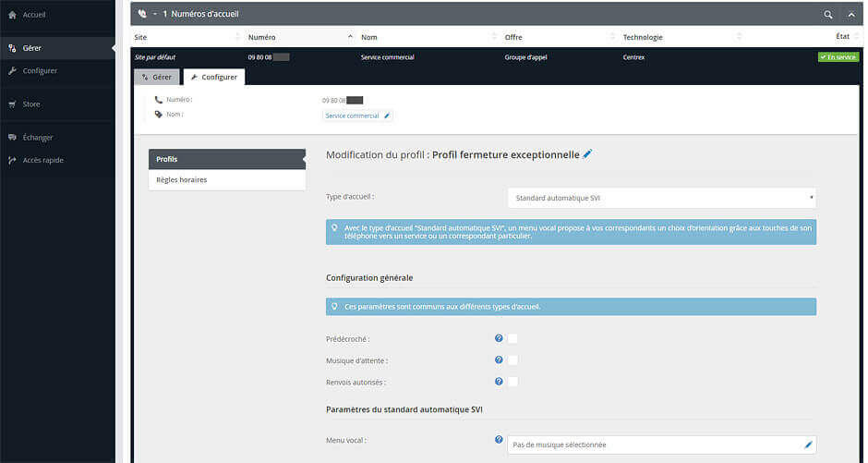868x463 pixels.
Task: Click the Centrex technology cell
Action: (x=633, y=57)
